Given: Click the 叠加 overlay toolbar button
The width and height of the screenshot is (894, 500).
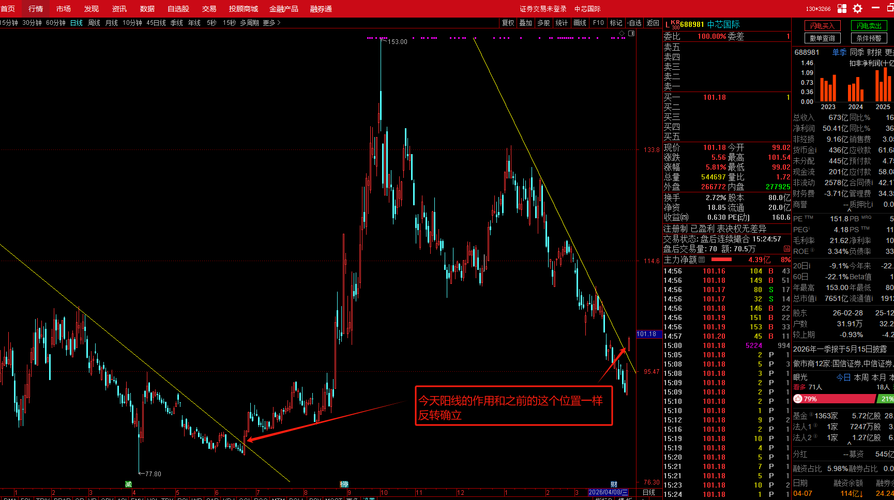Looking at the screenshot, I should (x=526, y=23).
